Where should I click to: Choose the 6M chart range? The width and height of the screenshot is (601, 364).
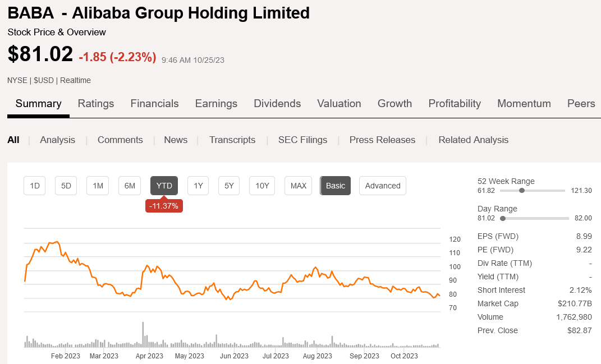[x=130, y=186]
